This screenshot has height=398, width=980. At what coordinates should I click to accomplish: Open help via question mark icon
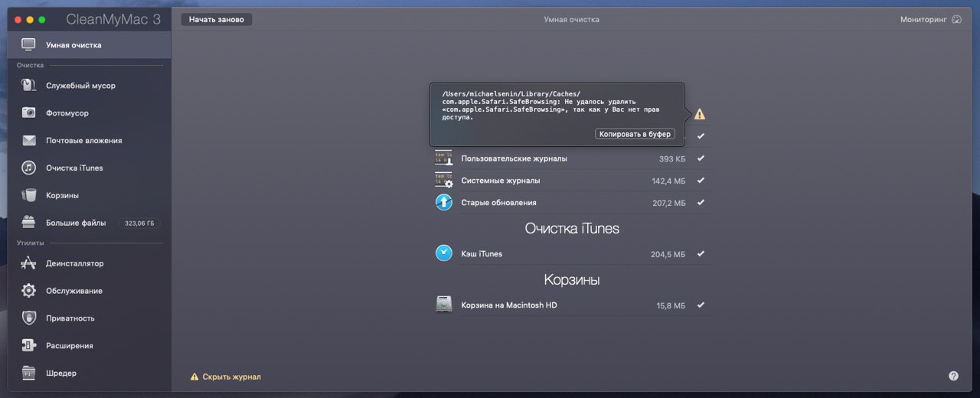(953, 376)
